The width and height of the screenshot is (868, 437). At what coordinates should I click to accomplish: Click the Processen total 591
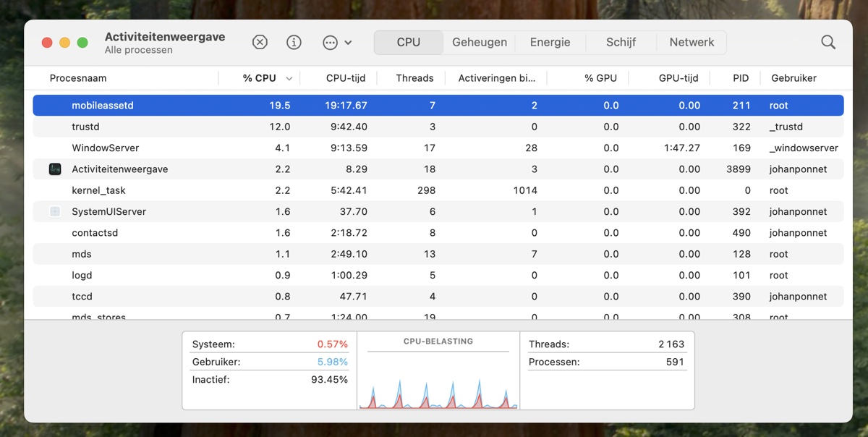(675, 362)
